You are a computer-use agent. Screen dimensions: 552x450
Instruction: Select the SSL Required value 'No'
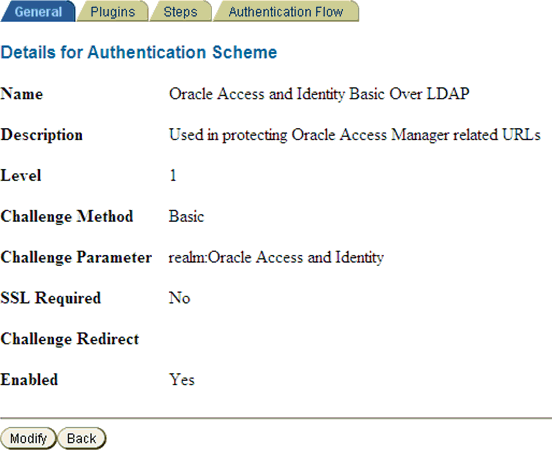tap(180, 298)
